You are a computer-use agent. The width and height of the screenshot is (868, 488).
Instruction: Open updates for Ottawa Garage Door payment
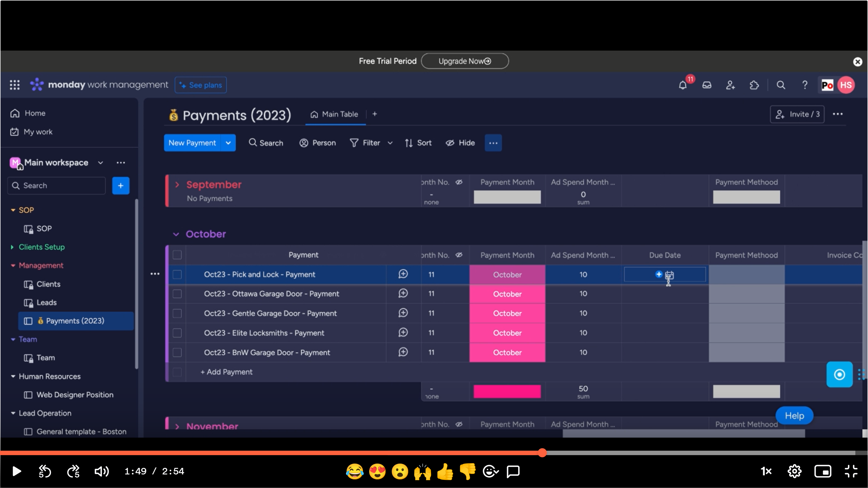(x=403, y=293)
